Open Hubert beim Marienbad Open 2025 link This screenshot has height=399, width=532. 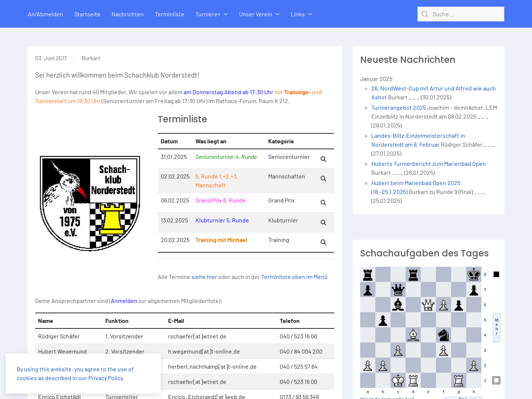coord(416,188)
